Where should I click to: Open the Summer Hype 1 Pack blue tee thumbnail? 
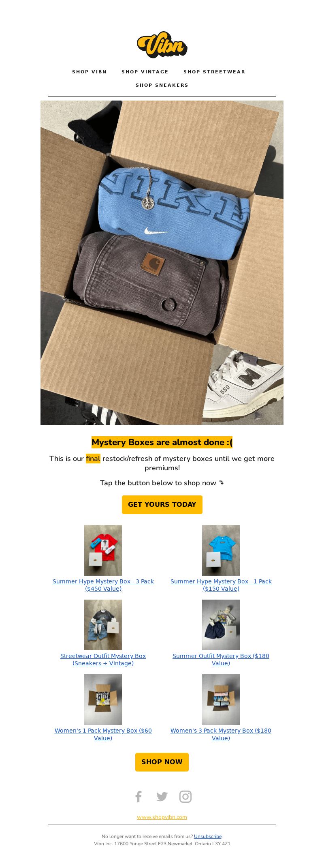coord(221,550)
